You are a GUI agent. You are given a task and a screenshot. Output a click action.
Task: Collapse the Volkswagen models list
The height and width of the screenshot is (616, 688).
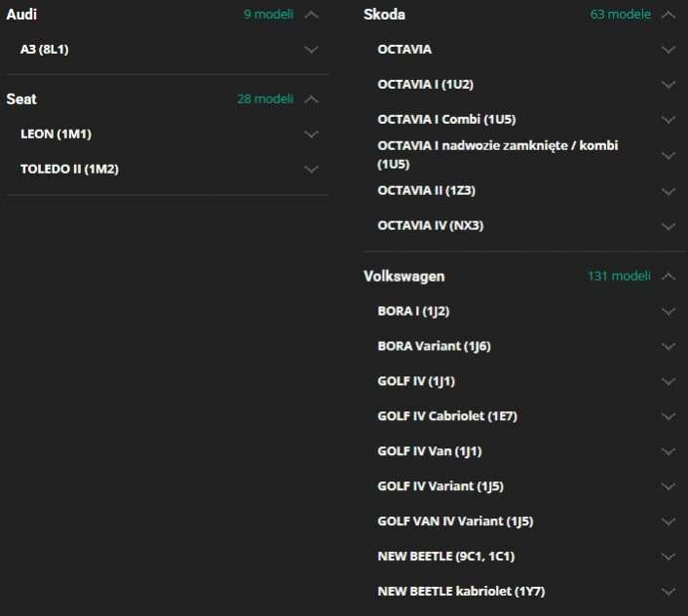pyautogui.click(x=668, y=276)
